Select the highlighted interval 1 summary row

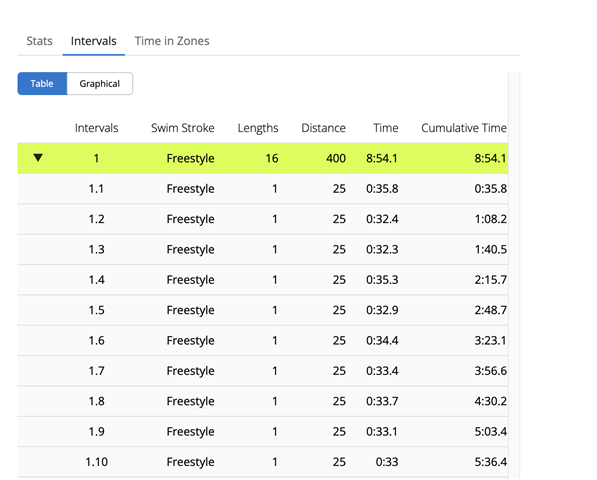(x=263, y=158)
